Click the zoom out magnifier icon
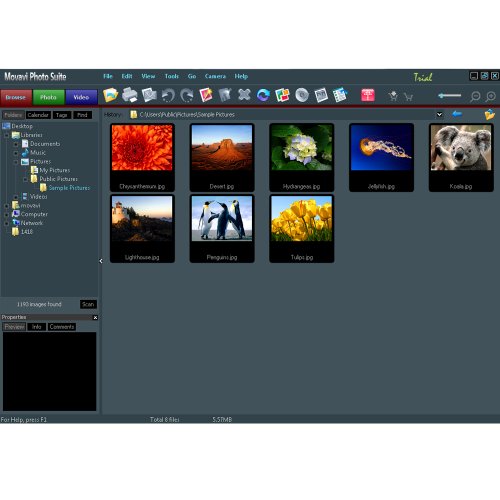 click(475, 97)
